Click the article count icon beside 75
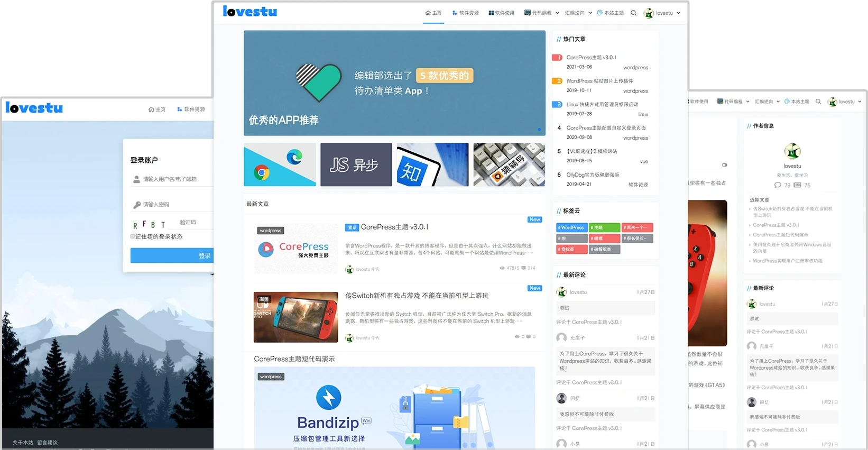 (798, 185)
